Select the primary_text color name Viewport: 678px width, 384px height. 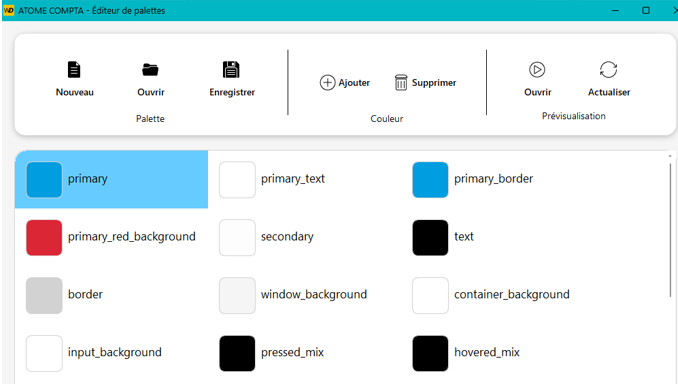coord(293,179)
